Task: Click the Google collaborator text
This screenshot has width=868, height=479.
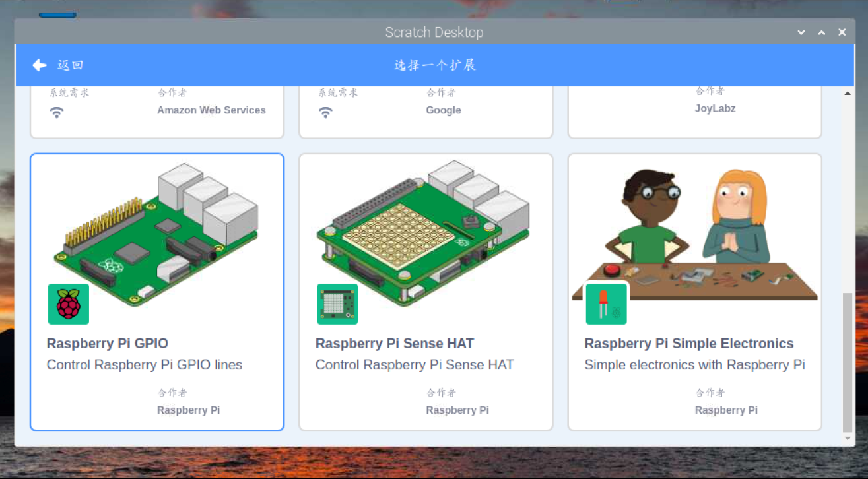Action: coord(444,110)
